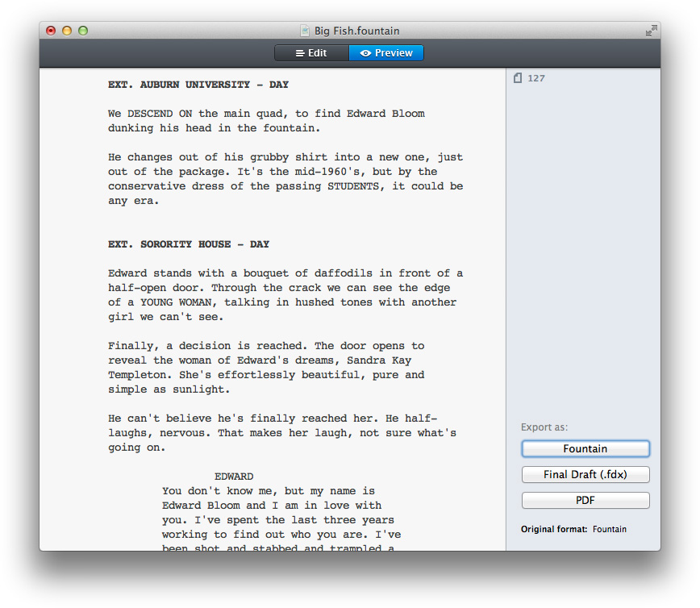Image resolution: width=700 pixels, height=608 pixels.
Task: Toggle the Edit/Preview segmented control to Edit
Action: [x=310, y=52]
